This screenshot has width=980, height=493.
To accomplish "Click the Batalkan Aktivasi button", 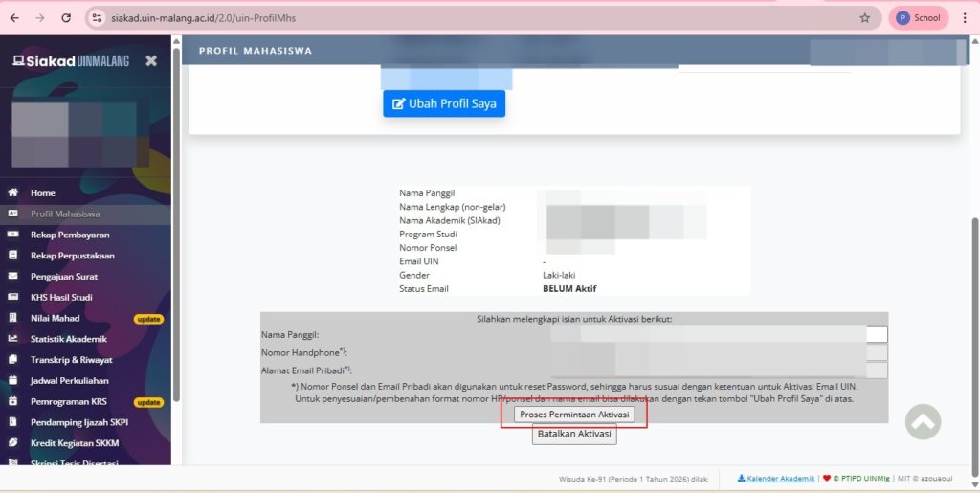I will [574, 435].
